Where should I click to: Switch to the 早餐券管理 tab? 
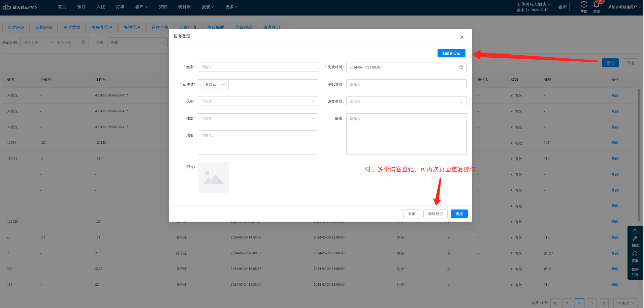(x=102, y=27)
